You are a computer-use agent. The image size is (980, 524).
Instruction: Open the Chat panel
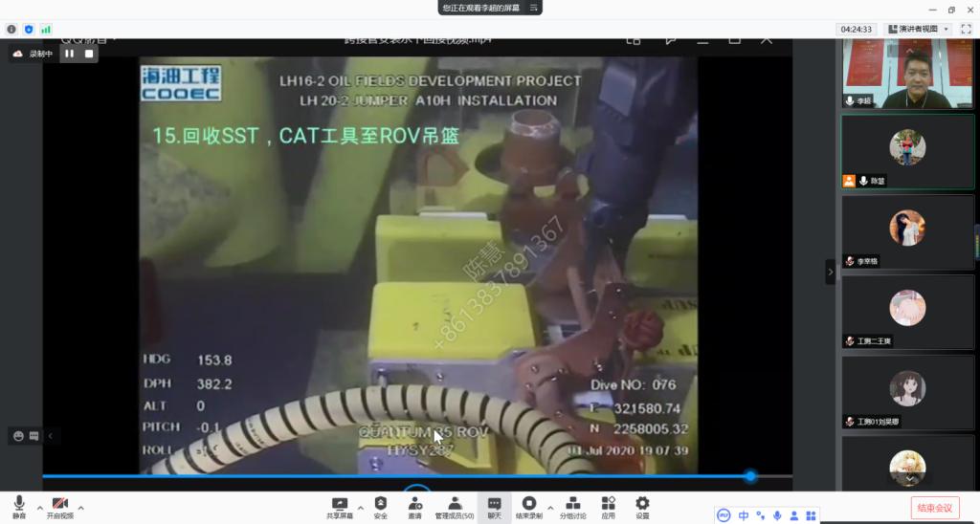coord(494,504)
